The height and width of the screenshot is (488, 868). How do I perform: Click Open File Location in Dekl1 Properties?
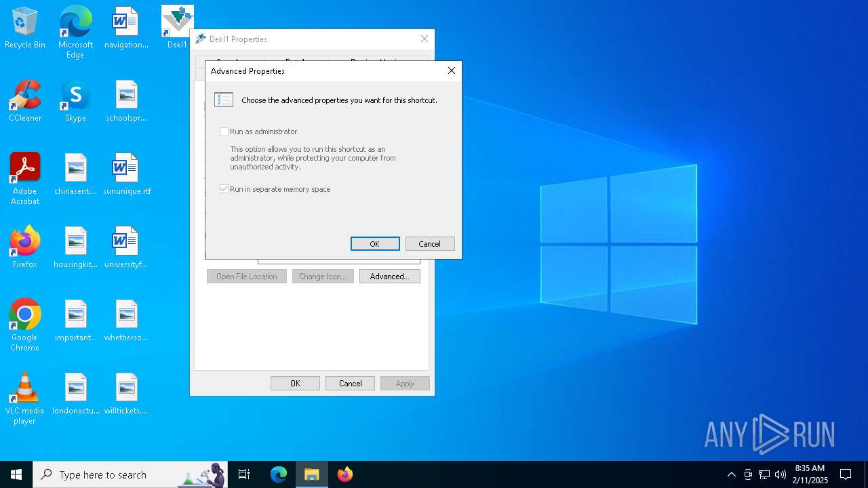pyautogui.click(x=247, y=277)
